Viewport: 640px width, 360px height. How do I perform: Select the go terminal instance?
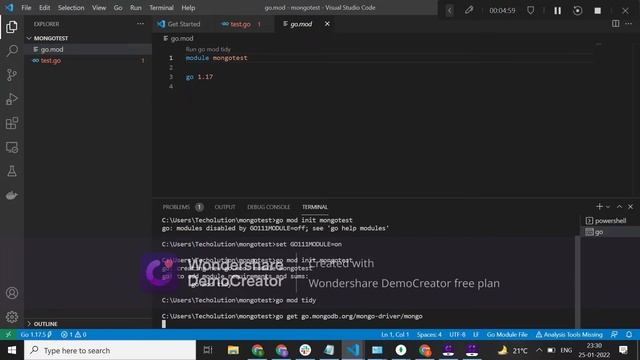pyautogui.click(x=609, y=232)
